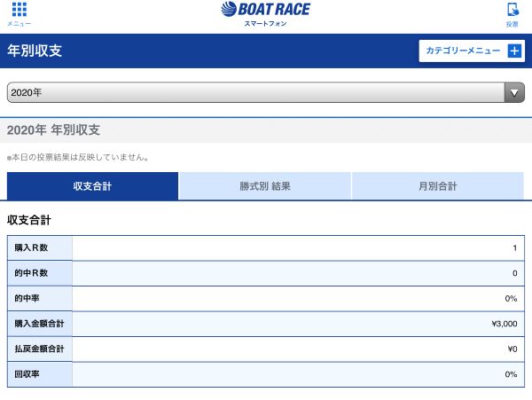Select the 回収率 row label

pos(28,374)
